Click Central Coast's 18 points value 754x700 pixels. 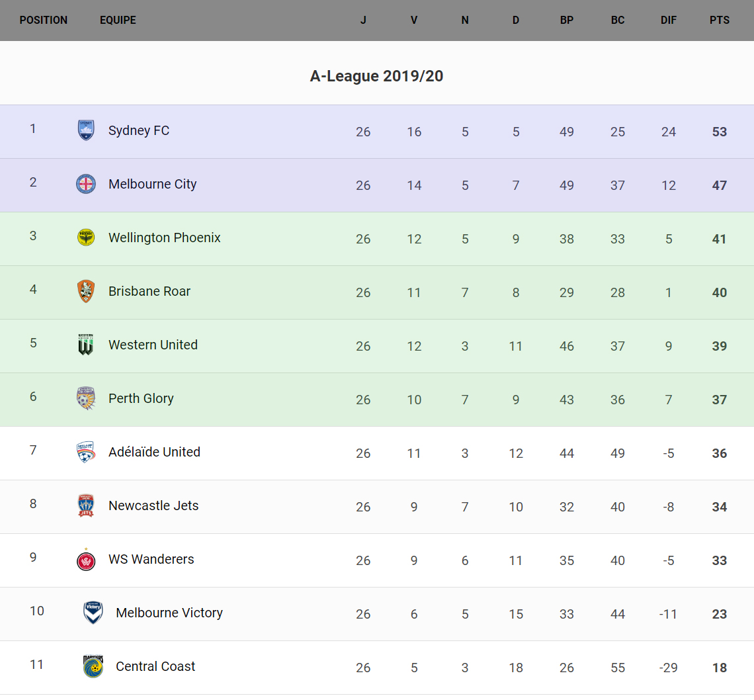click(x=720, y=668)
